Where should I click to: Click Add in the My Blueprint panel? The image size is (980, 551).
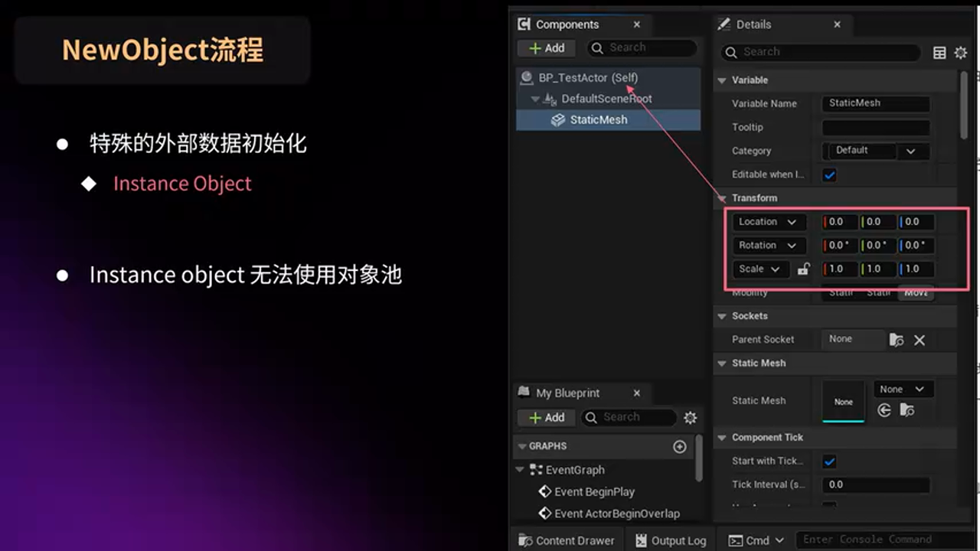tap(546, 417)
